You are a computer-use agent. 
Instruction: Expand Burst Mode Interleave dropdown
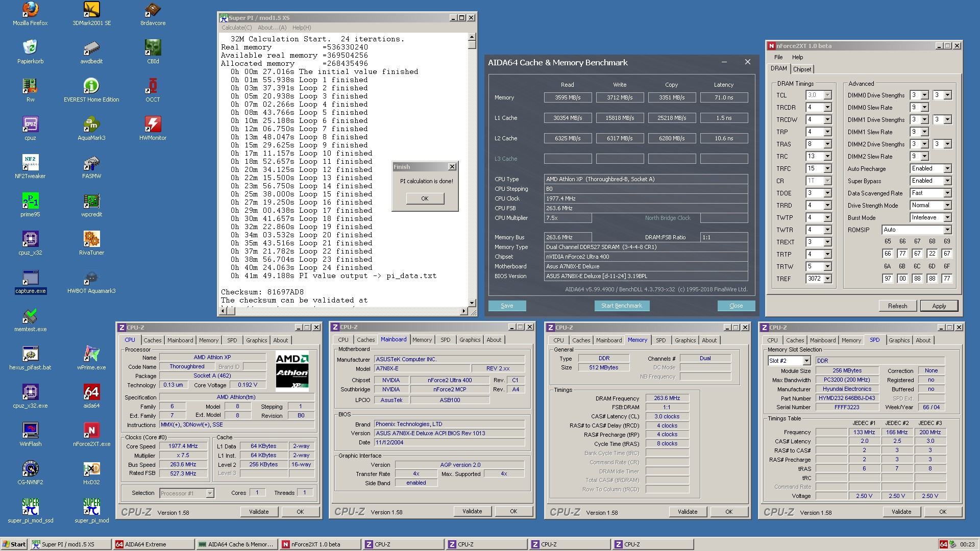click(947, 217)
